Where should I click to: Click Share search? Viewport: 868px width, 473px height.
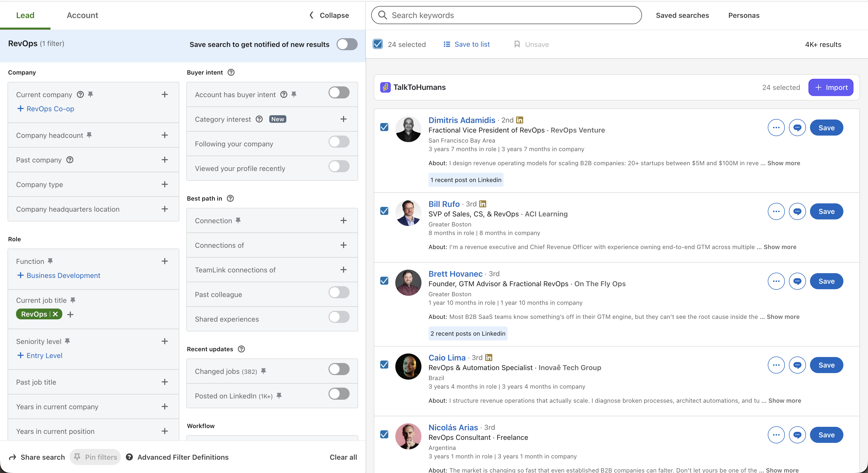[37, 457]
